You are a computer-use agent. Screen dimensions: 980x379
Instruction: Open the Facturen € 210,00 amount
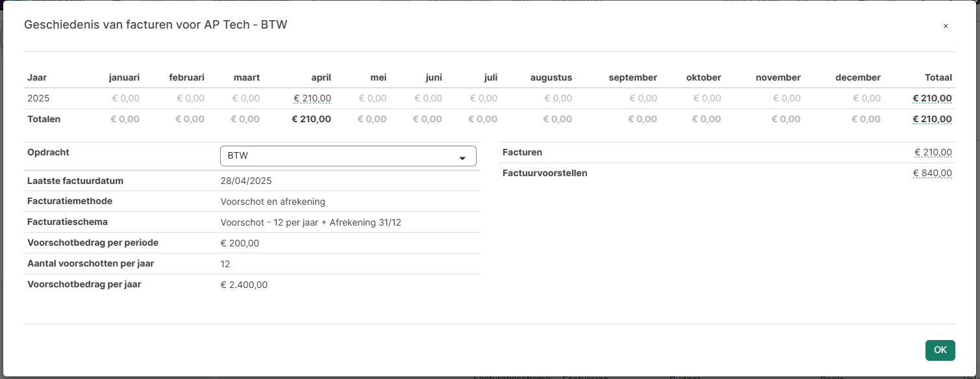coord(933,152)
